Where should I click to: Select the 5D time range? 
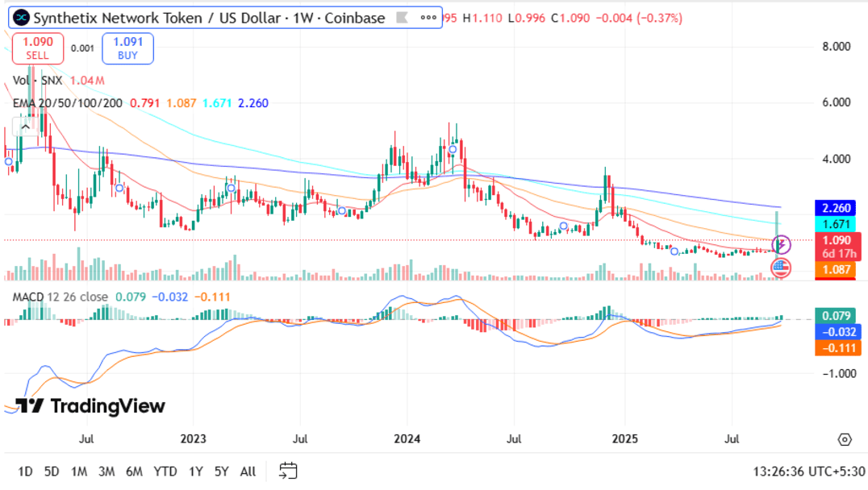52,471
